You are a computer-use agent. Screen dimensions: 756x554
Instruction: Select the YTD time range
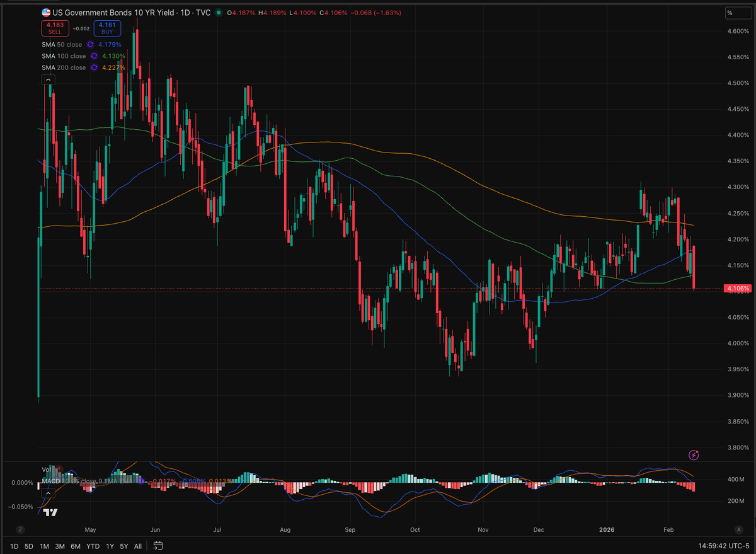coord(93,546)
